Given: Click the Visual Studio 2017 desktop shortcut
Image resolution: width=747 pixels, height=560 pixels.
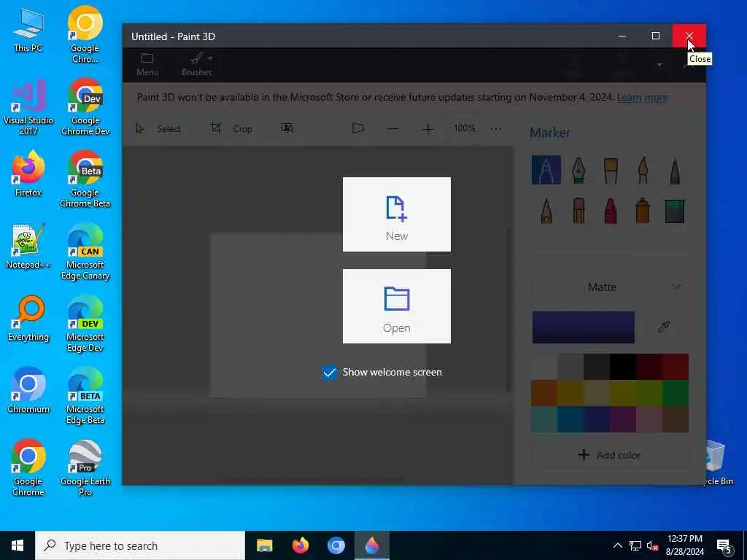Looking at the screenshot, I should point(28,107).
